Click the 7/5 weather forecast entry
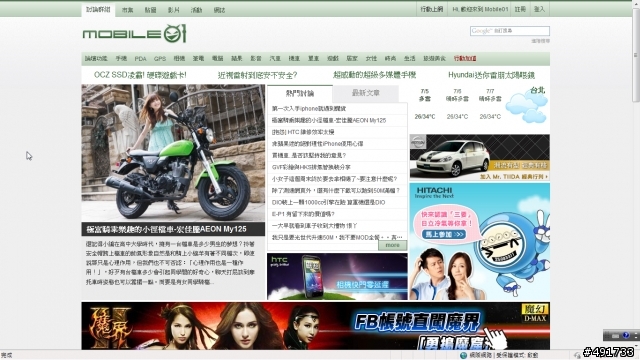The width and height of the screenshot is (640, 360). click(424, 104)
